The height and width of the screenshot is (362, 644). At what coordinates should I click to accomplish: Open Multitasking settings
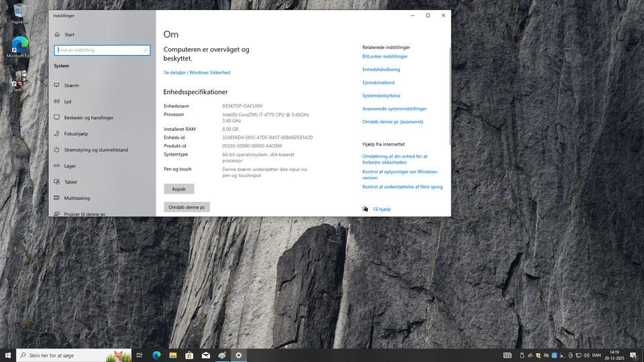(76, 198)
